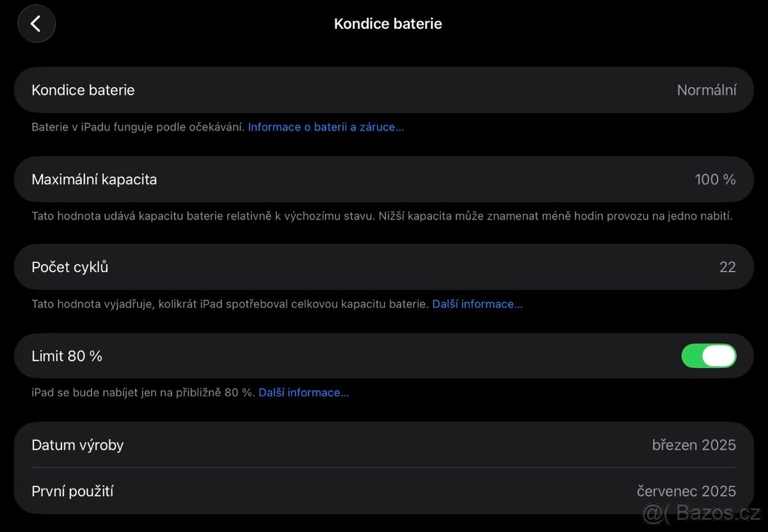Click the 'březen 2025' manufacture date value
The height and width of the screenshot is (532, 768).
point(694,445)
